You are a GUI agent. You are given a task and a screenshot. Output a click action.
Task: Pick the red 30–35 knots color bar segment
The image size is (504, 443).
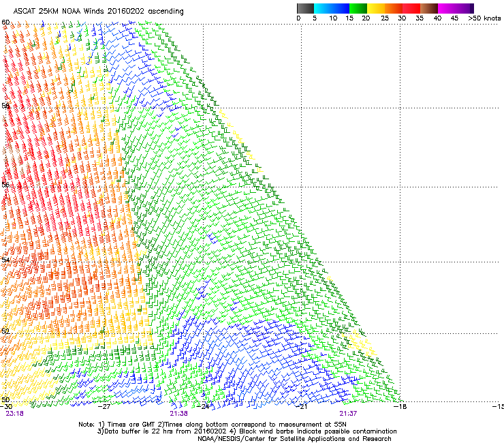411,8
